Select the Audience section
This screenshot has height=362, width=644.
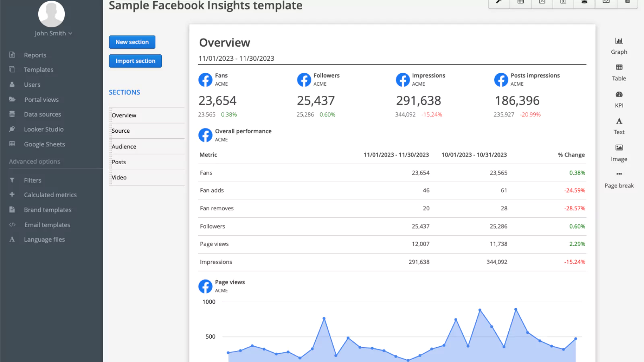tap(147, 146)
